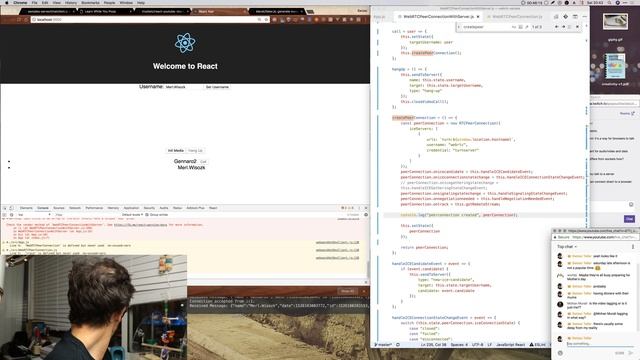Open the editor more actions ellipsis
This screenshot has height=360, width=640.
[584, 17]
